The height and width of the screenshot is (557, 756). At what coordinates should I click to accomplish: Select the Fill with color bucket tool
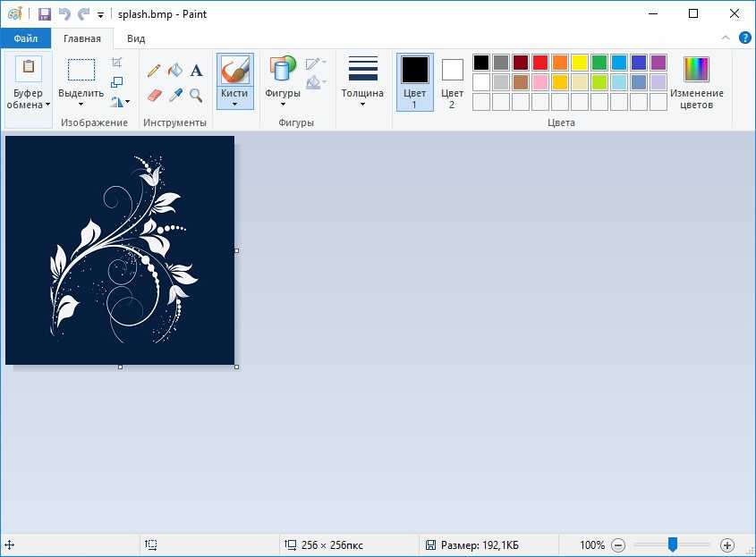point(175,70)
